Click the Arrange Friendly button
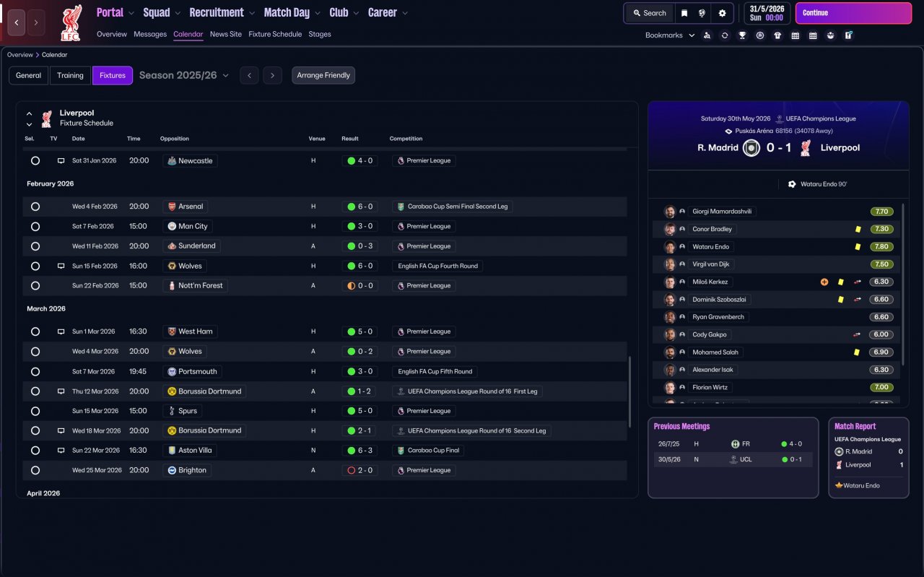Image resolution: width=924 pixels, height=577 pixels. (323, 75)
